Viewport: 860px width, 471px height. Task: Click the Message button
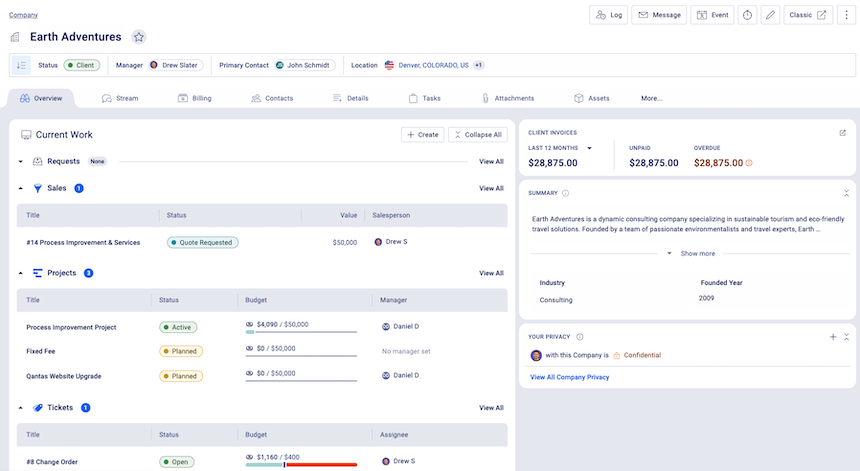tap(659, 15)
